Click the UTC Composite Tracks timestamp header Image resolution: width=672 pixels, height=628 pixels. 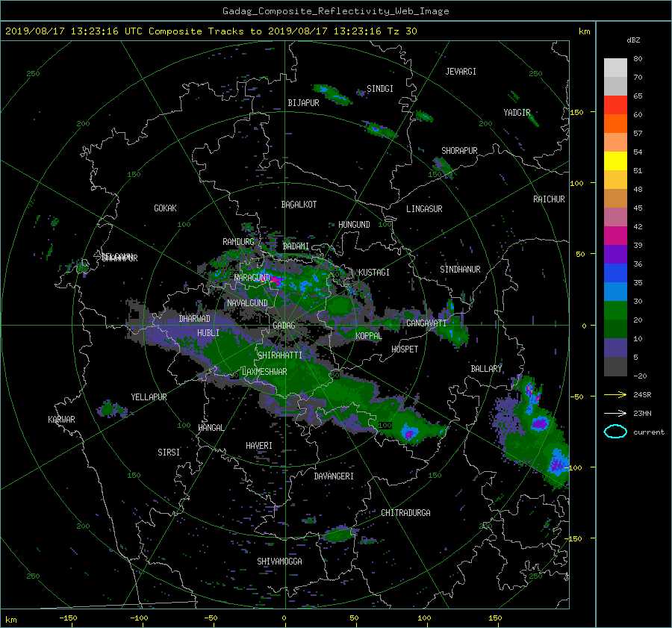click(x=211, y=31)
